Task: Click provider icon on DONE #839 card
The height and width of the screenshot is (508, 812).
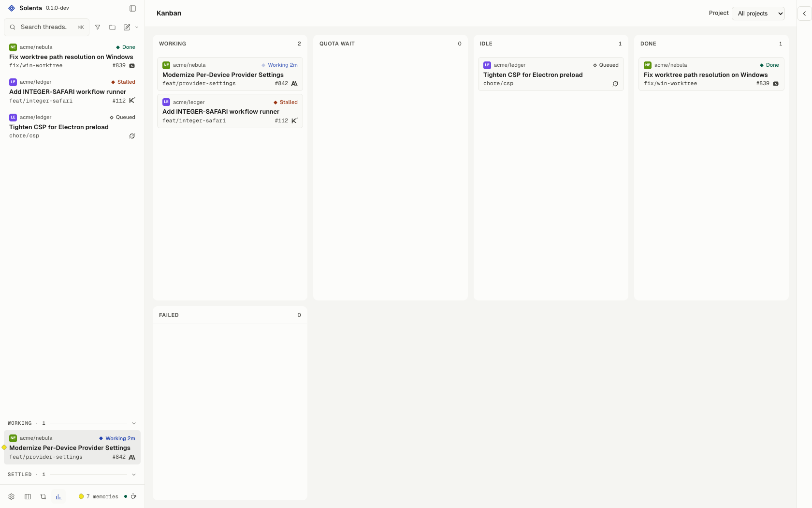Action: [x=776, y=84]
